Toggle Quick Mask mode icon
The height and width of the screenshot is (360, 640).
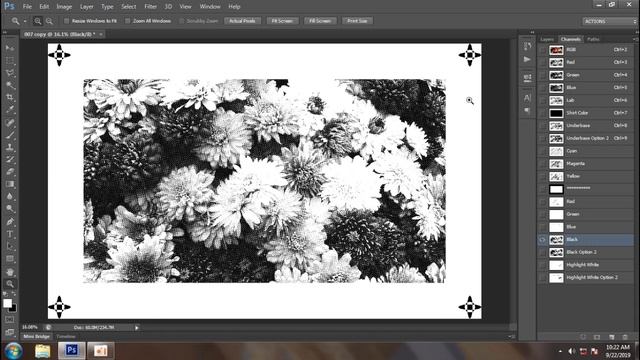[x=10, y=320]
